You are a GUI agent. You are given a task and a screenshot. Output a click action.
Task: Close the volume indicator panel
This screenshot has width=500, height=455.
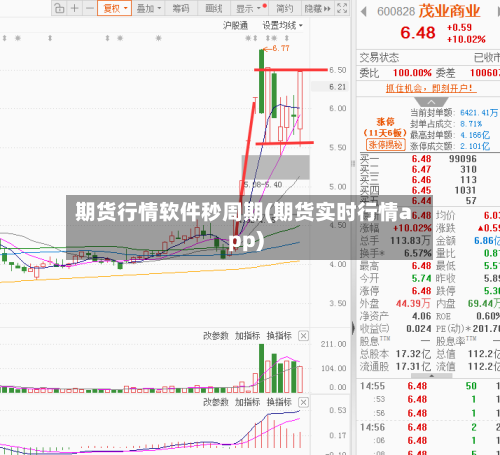pyautogui.click(x=303, y=336)
